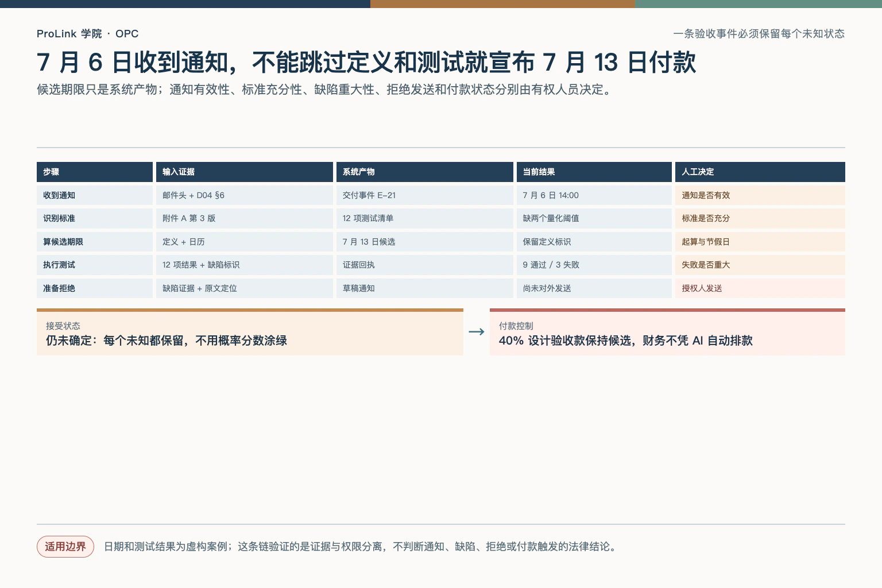This screenshot has height=588, width=882.
Task: Click the 12 项结果 + 缺陷标识 cell
Action: [x=245, y=265]
